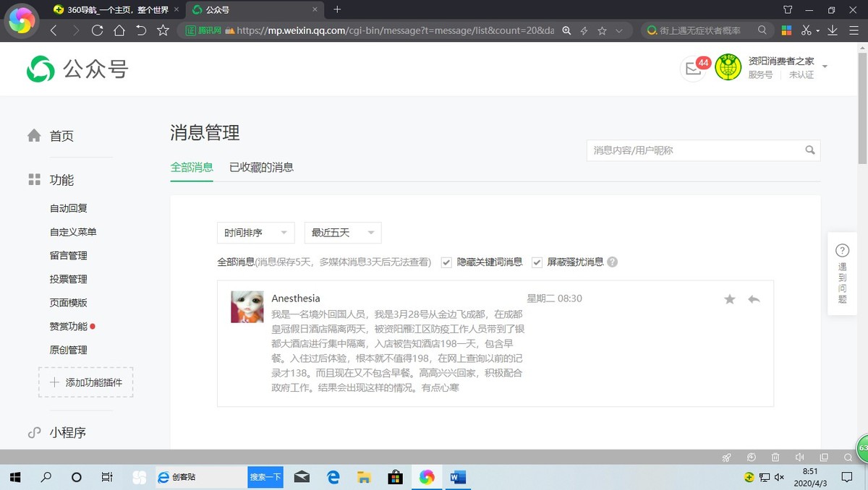The image size is (868, 490).
Task: Click the search magnifier in message search box
Action: [810, 150]
